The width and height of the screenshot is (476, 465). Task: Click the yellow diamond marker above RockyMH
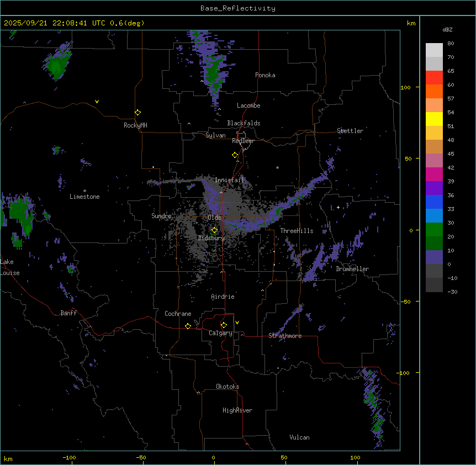137,112
